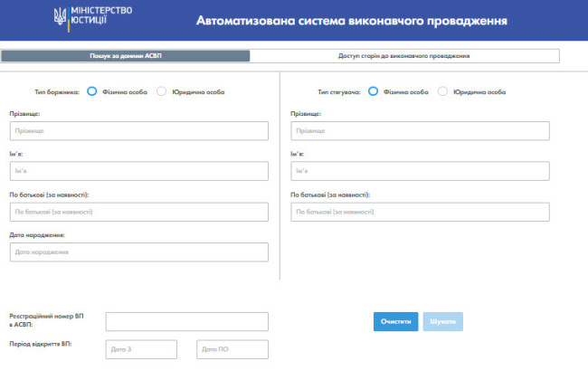Click the debtor 'Ім'я' input field
This screenshot has width=588, height=380.
(x=139, y=171)
